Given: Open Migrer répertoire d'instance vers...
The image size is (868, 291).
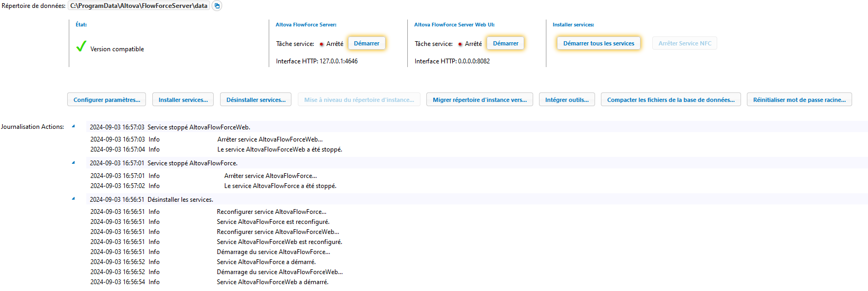Looking at the screenshot, I should pyautogui.click(x=480, y=100).
